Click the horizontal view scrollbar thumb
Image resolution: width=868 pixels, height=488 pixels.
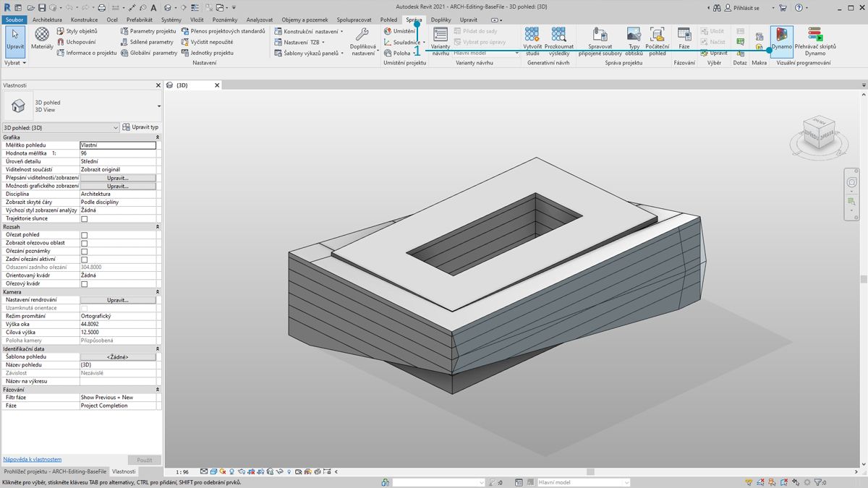tap(590, 472)
